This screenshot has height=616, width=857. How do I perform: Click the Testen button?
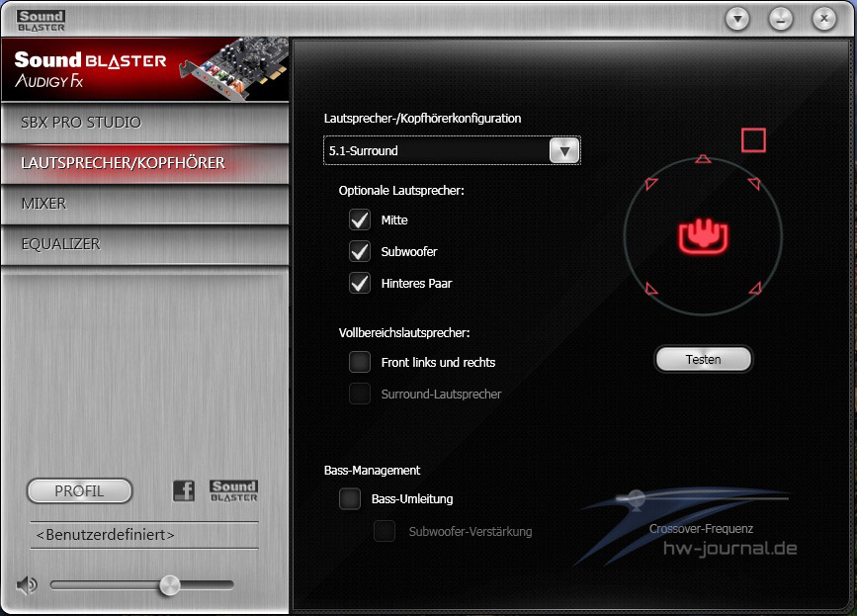tap(703, 359)
